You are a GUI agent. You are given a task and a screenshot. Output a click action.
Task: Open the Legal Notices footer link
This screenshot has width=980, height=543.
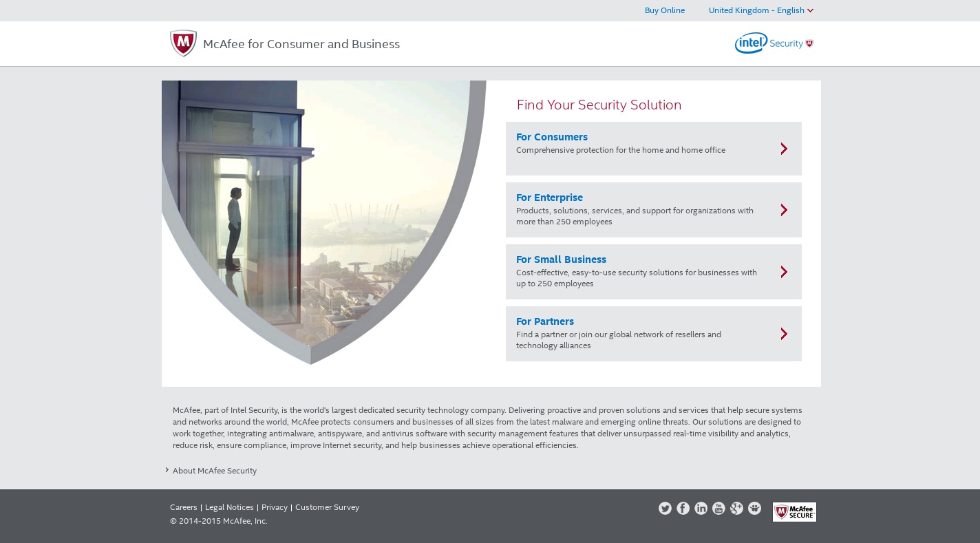(229, 507)
